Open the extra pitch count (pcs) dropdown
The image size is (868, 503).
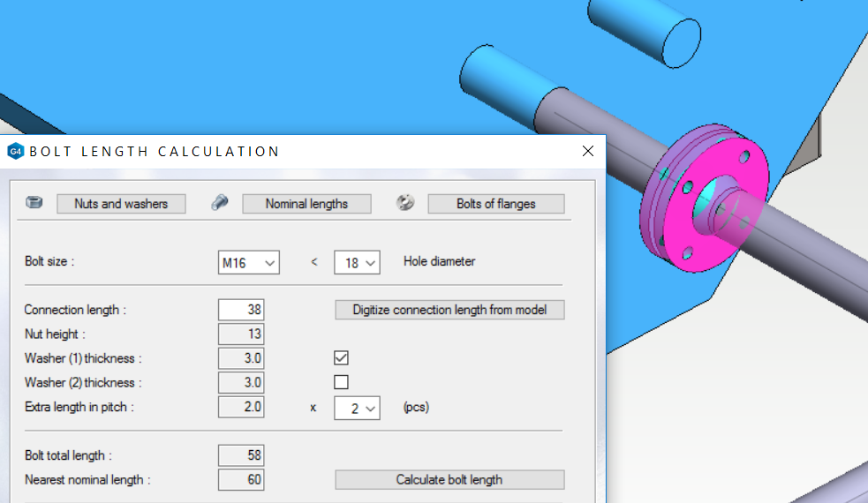[357, 408]
